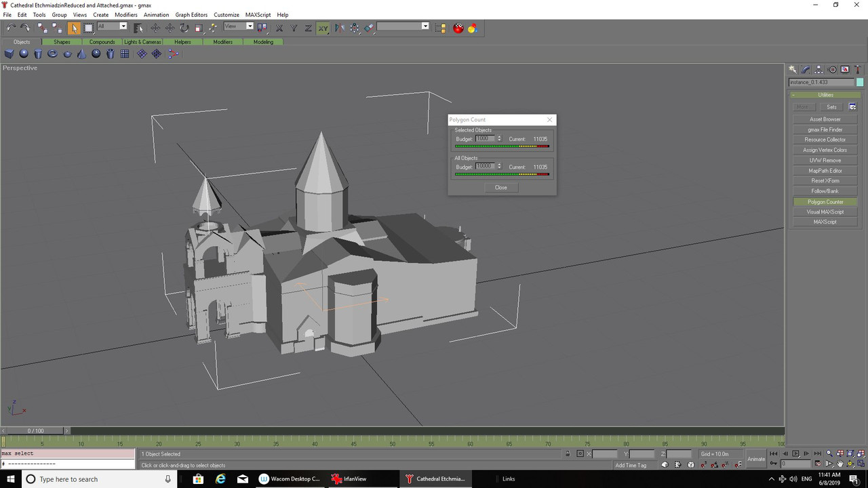Collapse the Utilities rollout
The height and width of the screenshot is (488, 868).
point(825,95)
